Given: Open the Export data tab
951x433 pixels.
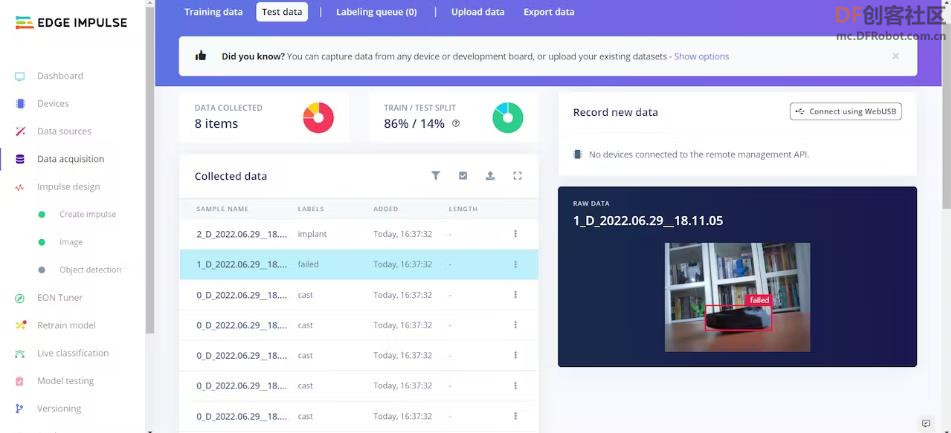Looking at the screenshot, I should click(x=549, y=12).
